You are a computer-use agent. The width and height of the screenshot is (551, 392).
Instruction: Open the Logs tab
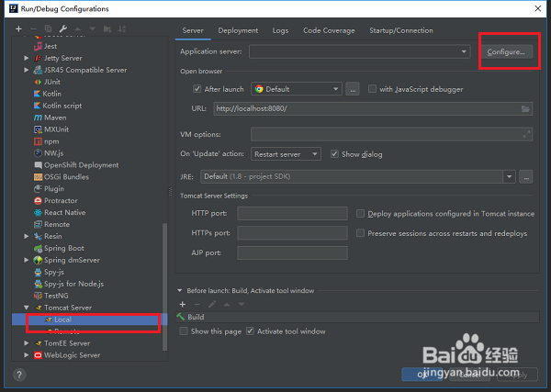[x=280, y=31]
